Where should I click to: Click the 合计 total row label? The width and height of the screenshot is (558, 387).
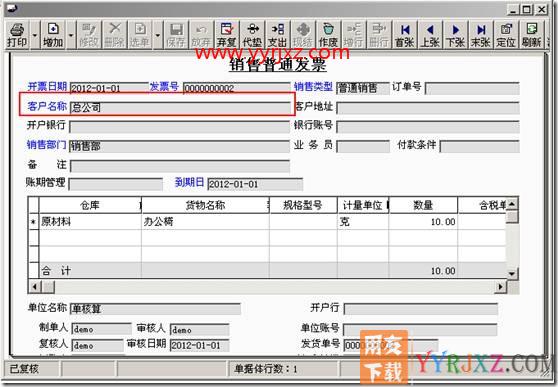coord(56,271)
